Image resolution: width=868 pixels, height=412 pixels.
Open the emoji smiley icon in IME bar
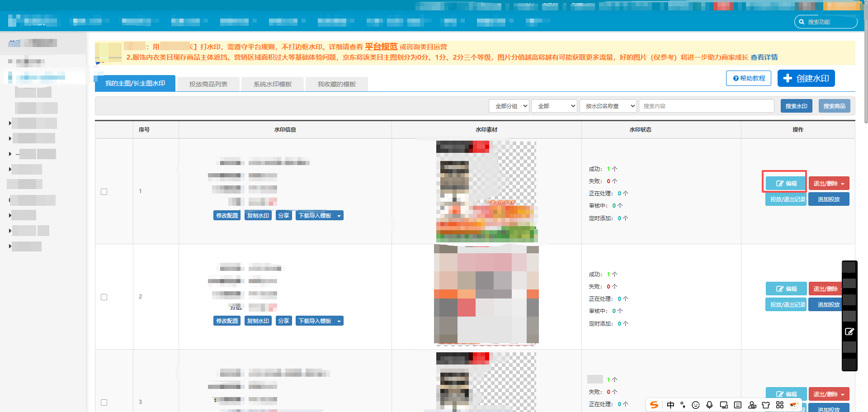point(696,405)
